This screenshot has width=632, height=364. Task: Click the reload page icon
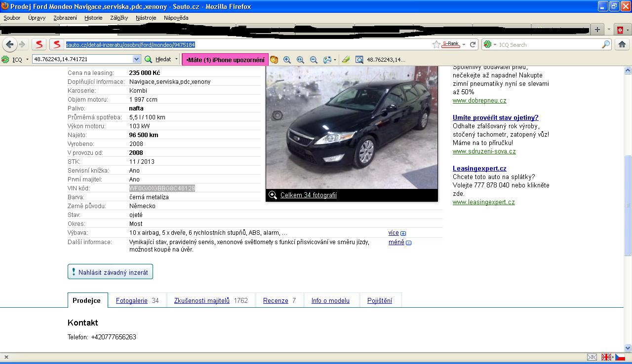(x=473, y=44)
